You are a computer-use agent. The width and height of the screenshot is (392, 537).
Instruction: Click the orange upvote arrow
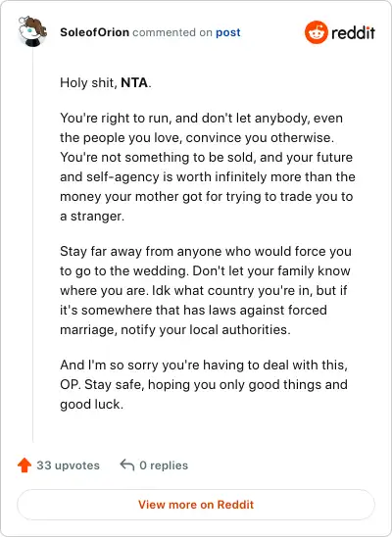24,465
